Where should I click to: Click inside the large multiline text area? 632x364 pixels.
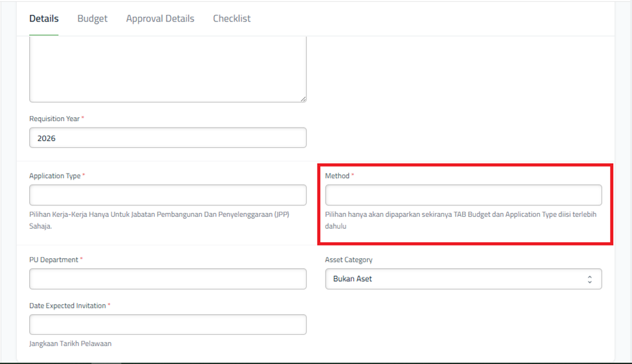(167, 70)
